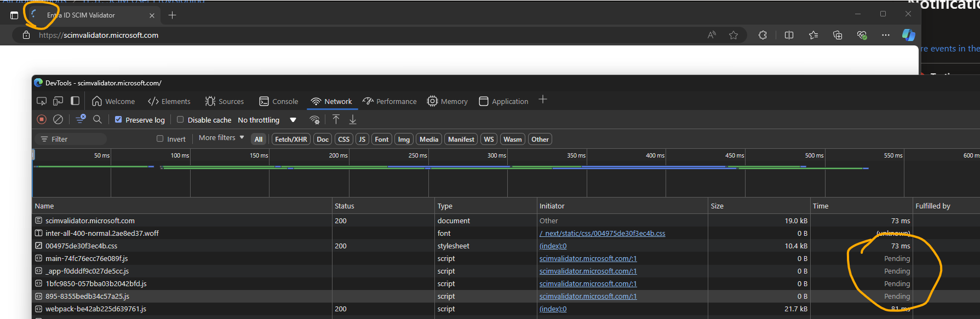Viewport: 980px width, 319px height.
Task: Sort requests by the Size column header
Action: pos(759,206)
